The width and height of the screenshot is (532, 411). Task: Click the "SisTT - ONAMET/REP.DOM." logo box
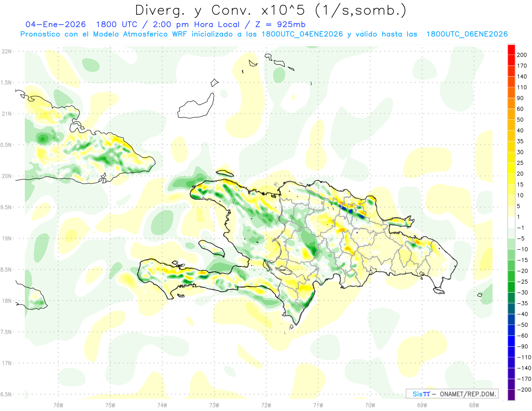452,394
